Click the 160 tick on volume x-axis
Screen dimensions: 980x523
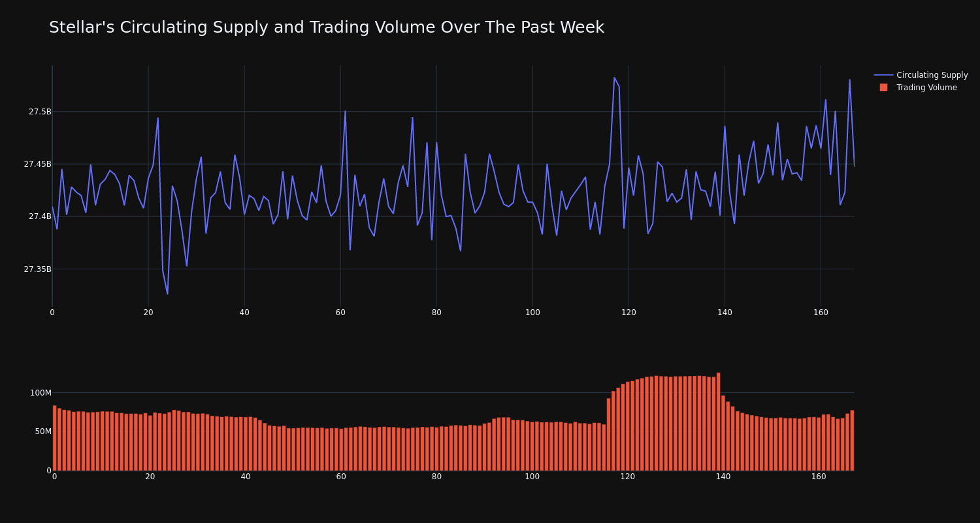[819, 477]
